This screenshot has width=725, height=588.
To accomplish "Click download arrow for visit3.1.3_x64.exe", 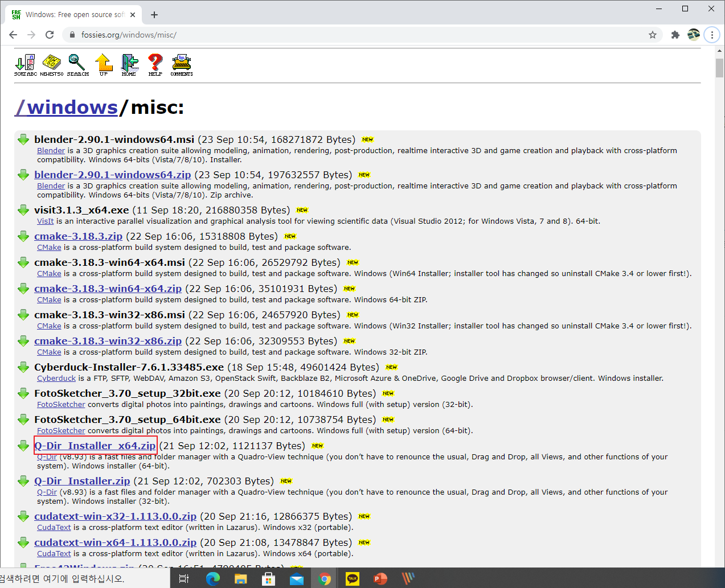I will [x=23, y=210].
